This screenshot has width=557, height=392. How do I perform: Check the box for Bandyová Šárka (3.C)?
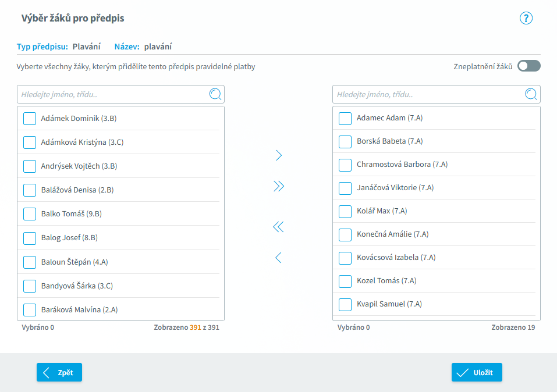(x=30, y=286)
